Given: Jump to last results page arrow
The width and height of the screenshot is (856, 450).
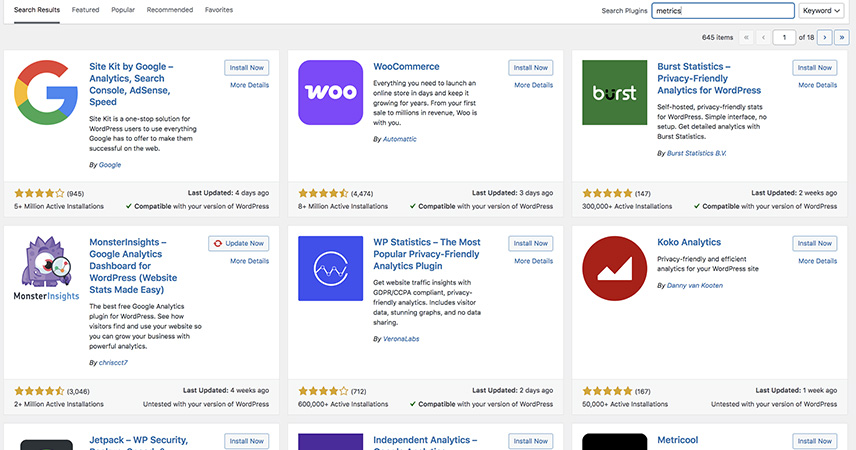Looking at the screenshot, I should (841, 37).
